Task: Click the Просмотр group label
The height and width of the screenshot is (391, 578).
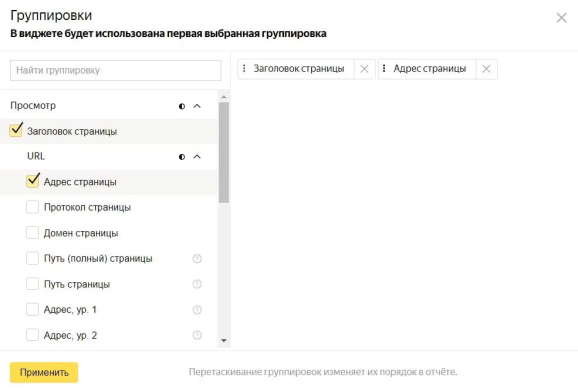Action: tap(33, 106)
